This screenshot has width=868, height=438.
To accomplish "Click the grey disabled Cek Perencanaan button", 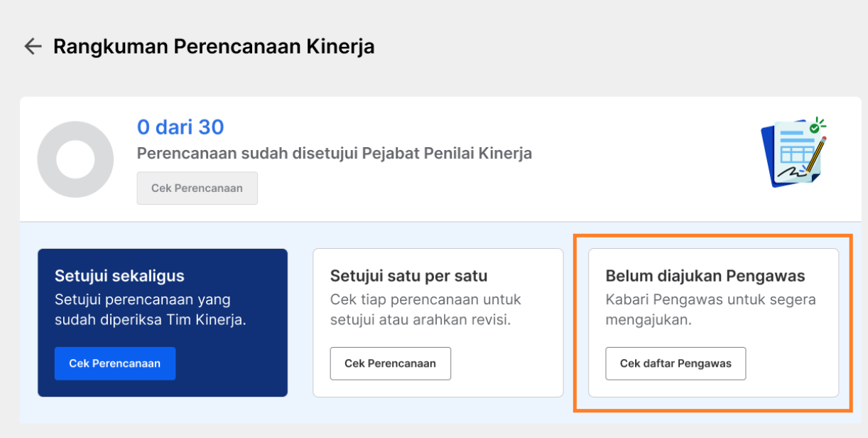I will click(x=197, y=188).
